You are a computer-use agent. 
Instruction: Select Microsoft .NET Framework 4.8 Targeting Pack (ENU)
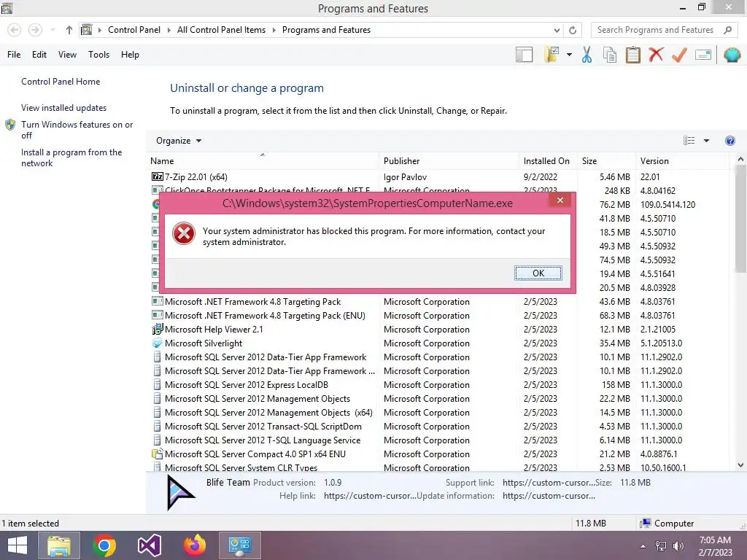click(440, 315)
